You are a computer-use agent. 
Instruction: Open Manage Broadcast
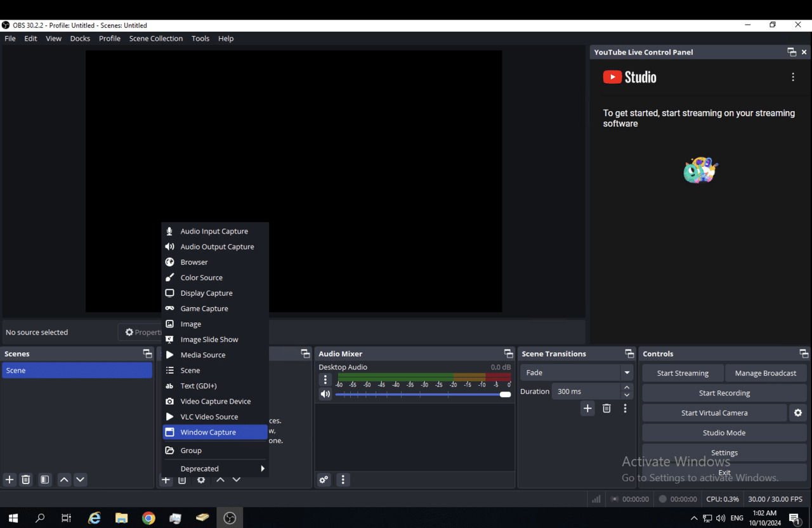coord(766,373)
